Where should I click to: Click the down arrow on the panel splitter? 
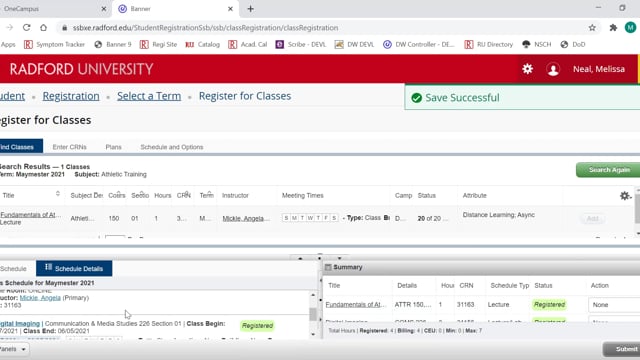tap(339, 258)
